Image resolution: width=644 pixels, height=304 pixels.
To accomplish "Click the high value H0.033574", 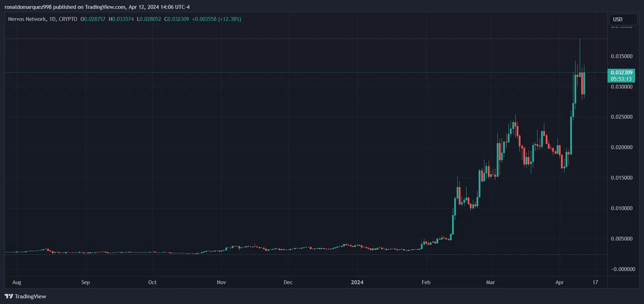I will click(x=121, y=19).
